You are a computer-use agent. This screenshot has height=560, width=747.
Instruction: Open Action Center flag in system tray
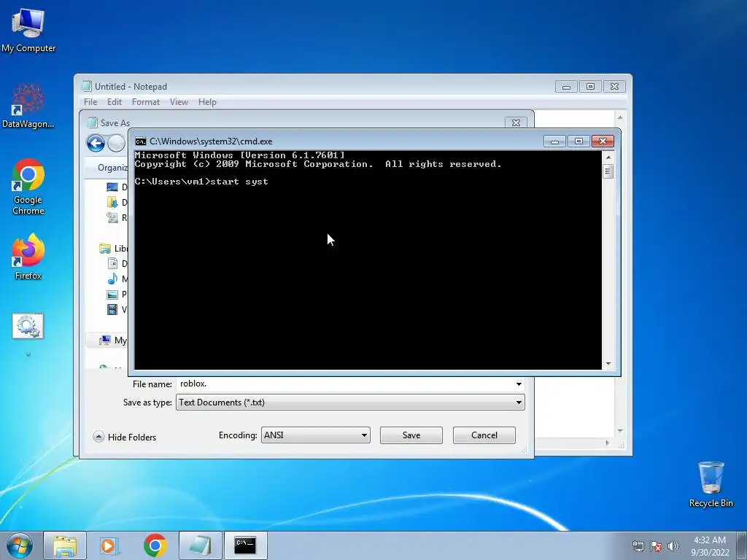[656, 546]
